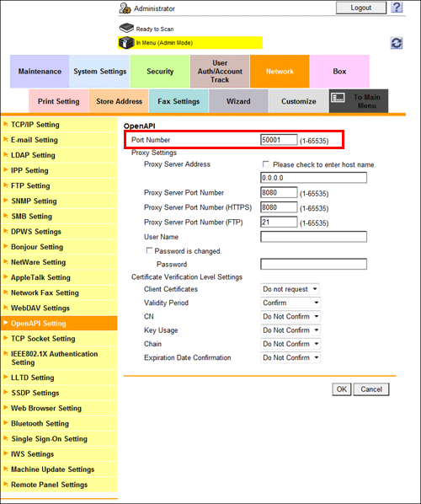This screenshot has width=421, height=504.
Task: Open the Validity Period dropdown
Action: 290,303
